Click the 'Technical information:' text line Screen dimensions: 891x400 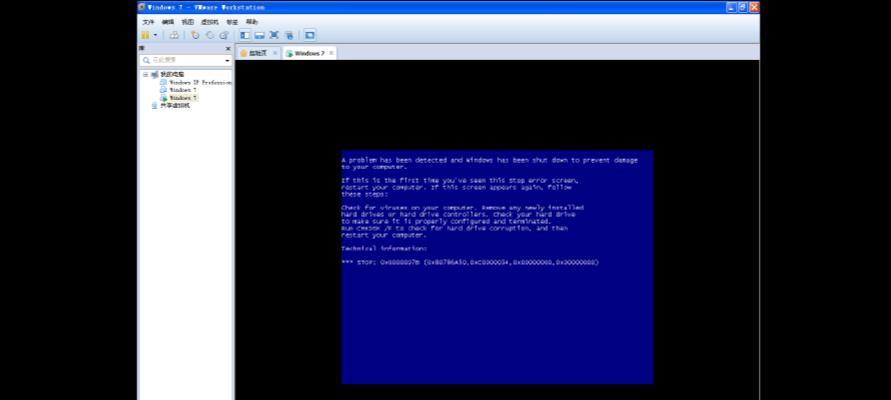click(x=384, y=249)
